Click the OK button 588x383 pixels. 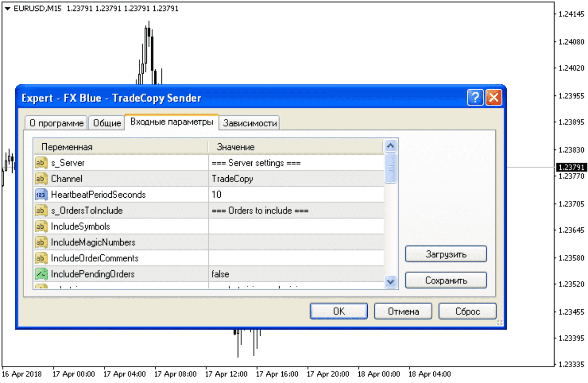coord(339,311)
